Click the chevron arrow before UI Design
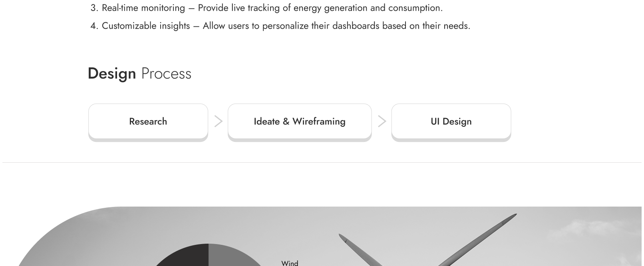The width and height of the screenshot is (644, 266). point(382,121)
